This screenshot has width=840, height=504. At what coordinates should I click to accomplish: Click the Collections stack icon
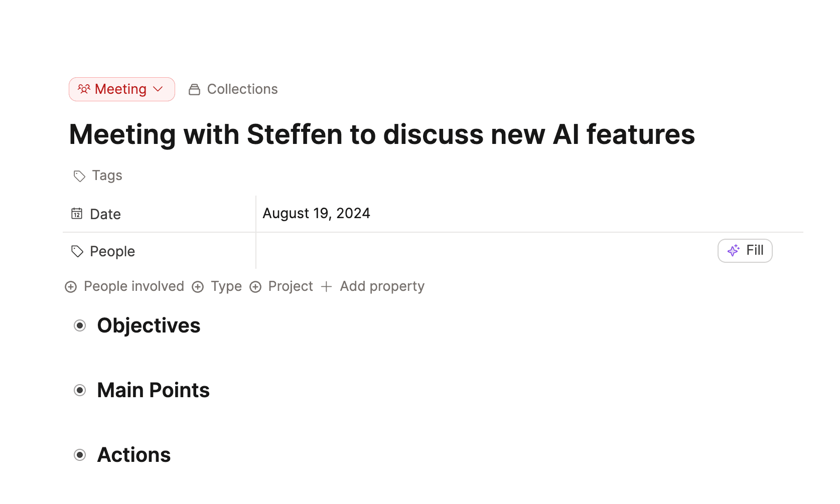(194, 90)
